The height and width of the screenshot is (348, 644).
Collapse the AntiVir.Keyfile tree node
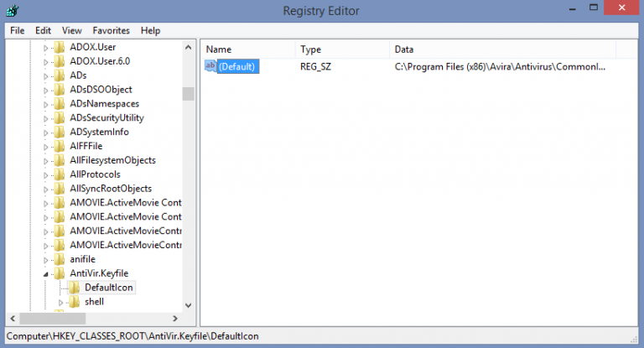click(47, 273)
